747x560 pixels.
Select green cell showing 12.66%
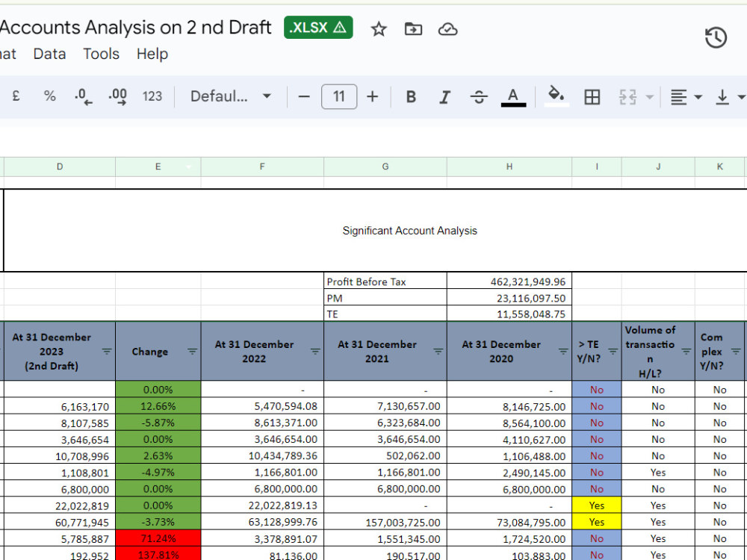click(x=158, y=406)
